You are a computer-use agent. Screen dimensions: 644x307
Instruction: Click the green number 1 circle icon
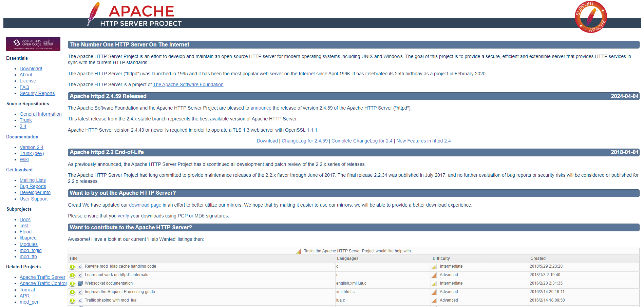click(x=72, y=267)
